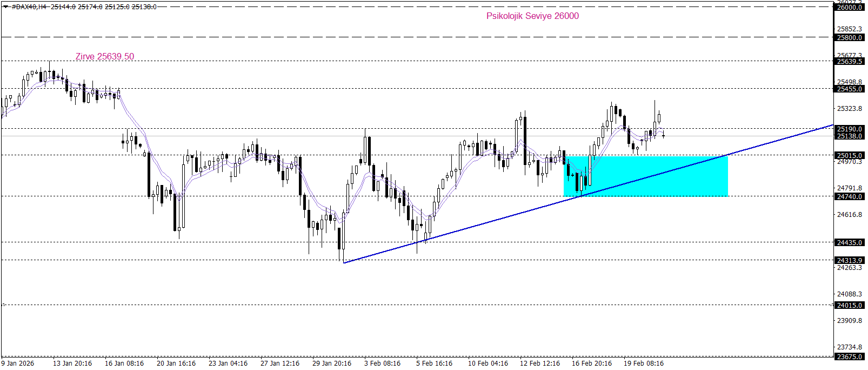Click the '23 Jan 04:16' time label

pyautogui.click(x=228, y=364)
